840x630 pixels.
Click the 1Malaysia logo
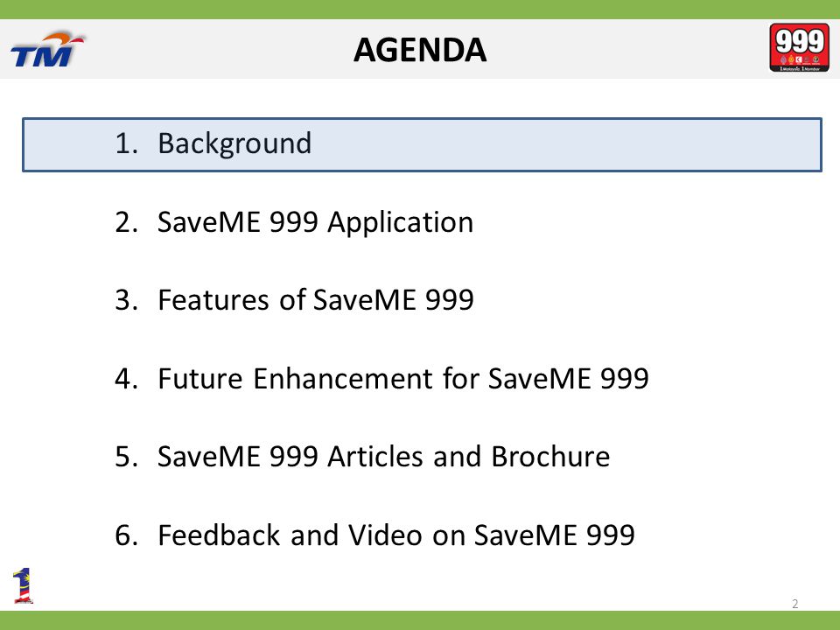(x=23, y=585)
